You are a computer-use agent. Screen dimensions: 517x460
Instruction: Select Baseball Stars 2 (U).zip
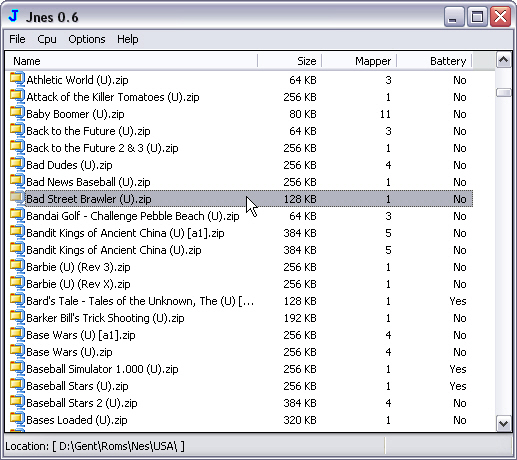pos(82,403)
